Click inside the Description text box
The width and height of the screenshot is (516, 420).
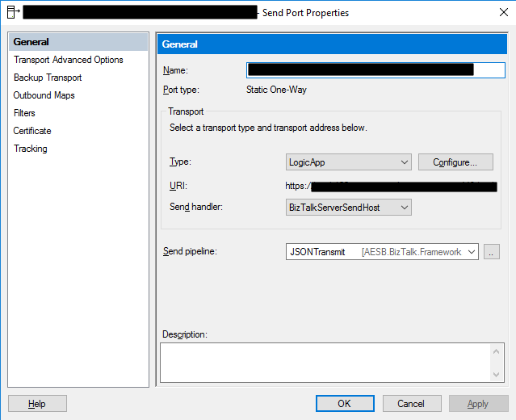[323, 362]
